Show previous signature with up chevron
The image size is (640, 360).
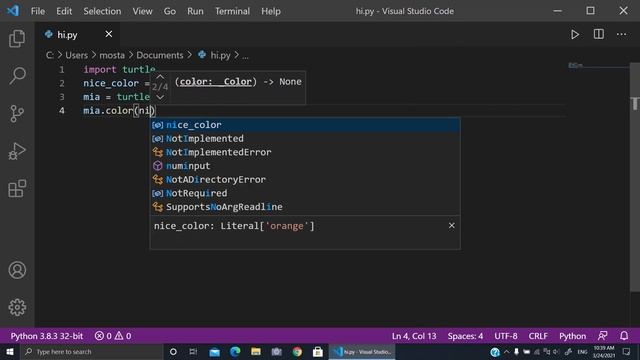160,77
